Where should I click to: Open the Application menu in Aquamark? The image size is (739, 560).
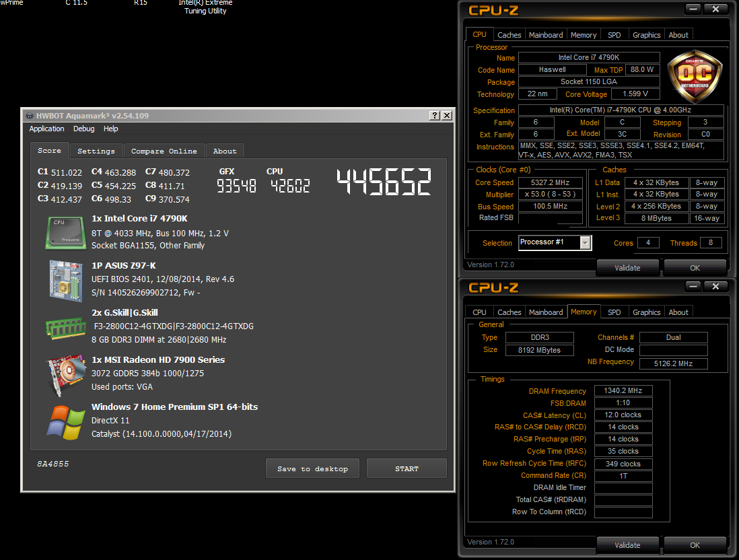[46, 129]
